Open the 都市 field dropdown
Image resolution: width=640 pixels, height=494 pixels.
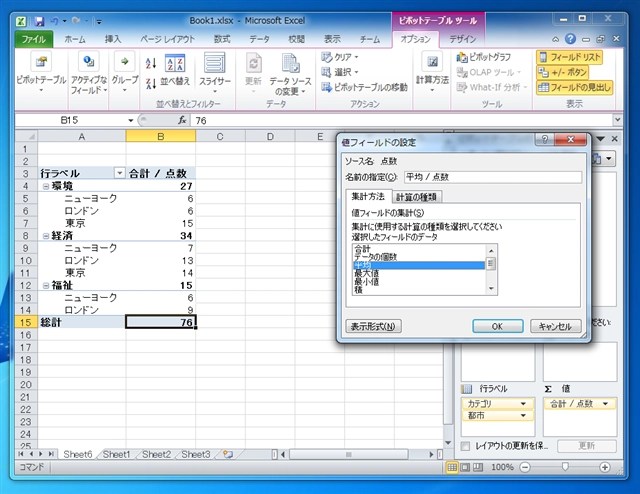point(523,416)
